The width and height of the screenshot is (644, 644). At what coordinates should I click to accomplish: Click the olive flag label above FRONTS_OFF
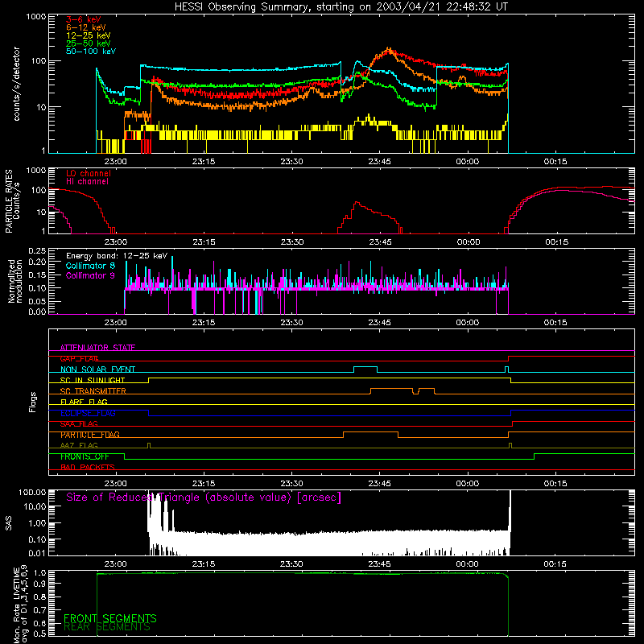[79, 446]
